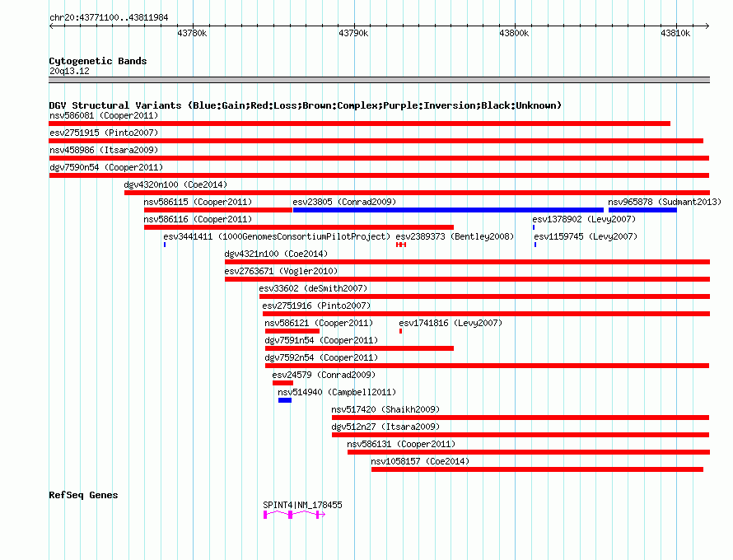The height and width of the screenshot is (560, 733).
Task: Click the nsv586081 (Cooper2011) variant label
Action: click(x=104, y=115)
